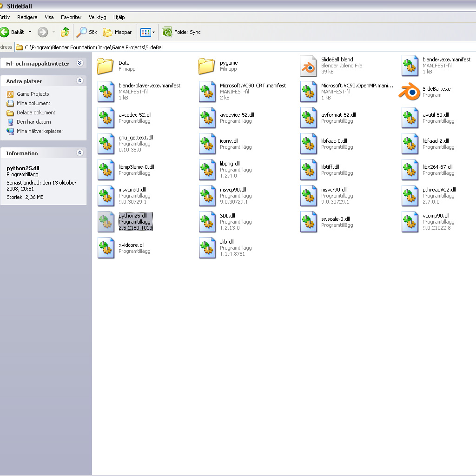This screenshot has height=476, width=476.
Task: Open the Visa menu
Action: [49, 17]
